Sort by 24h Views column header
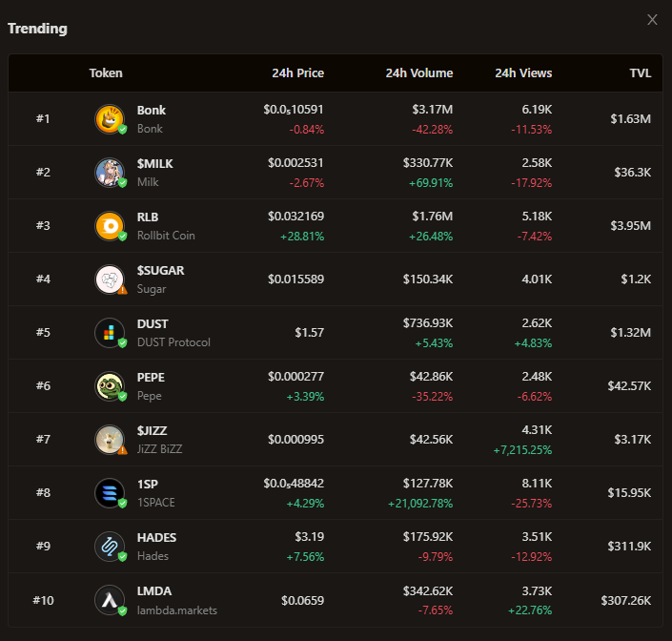The image size is (672, 641). point(523,72)
